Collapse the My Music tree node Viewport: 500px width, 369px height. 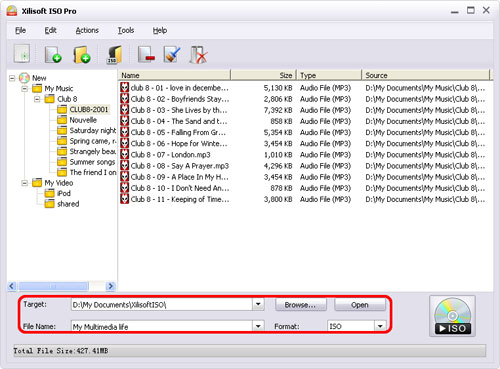pos(25,89)
